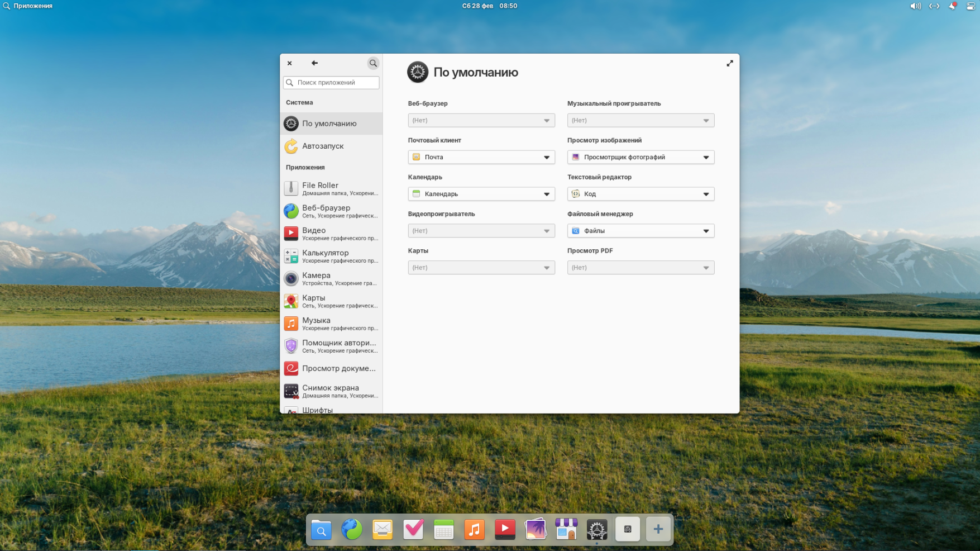
Task: Open Карты app settings in sidebar
Action: [331, 301]
